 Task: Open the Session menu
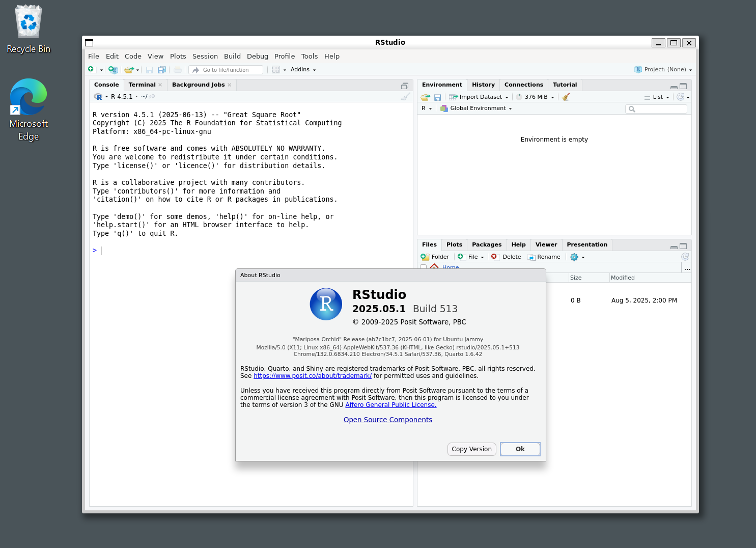pyautogui.click(x=205, y=56)
